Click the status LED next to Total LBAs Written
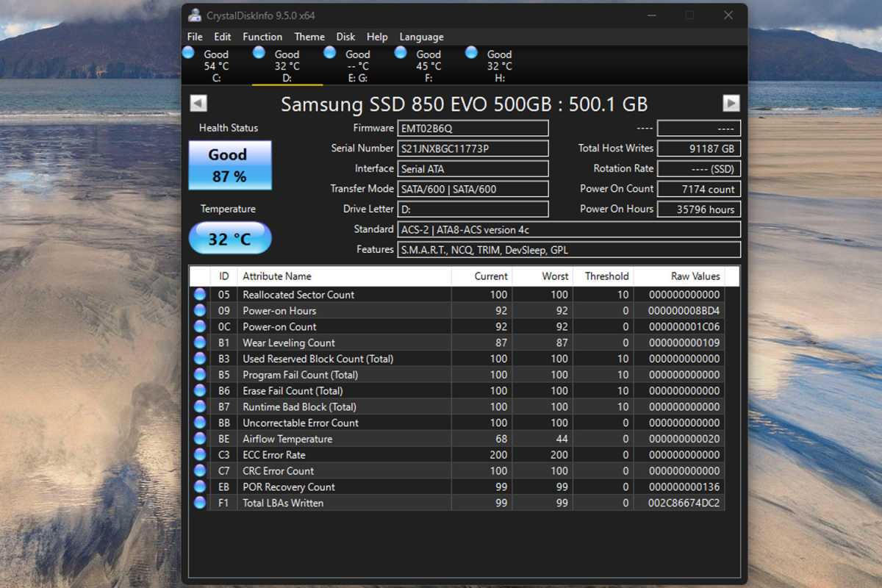Image resolution: width=882 pixels, height=588 pixels. (x=199, y=503)
